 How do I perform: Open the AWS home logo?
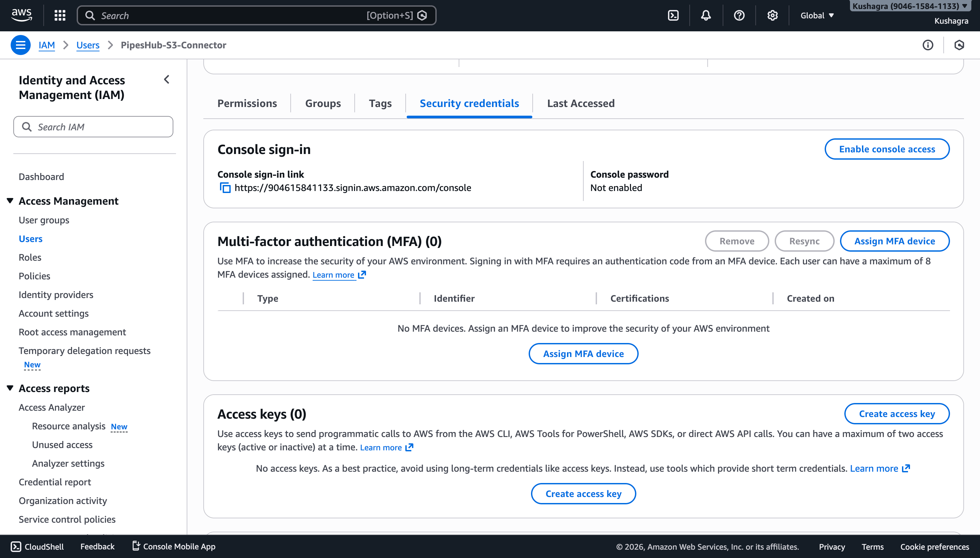(21, 15)
